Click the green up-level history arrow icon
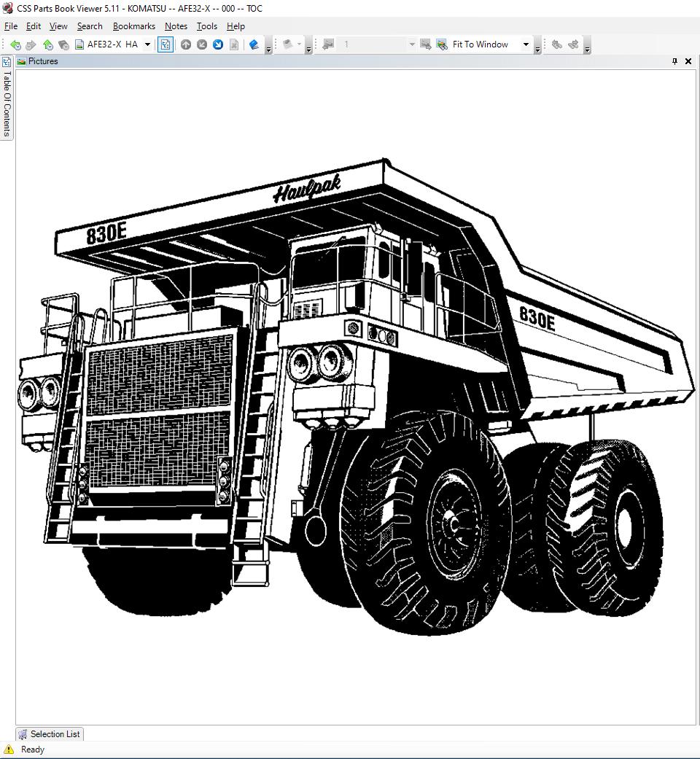700x759 pixels. click(x=48, y=44)
